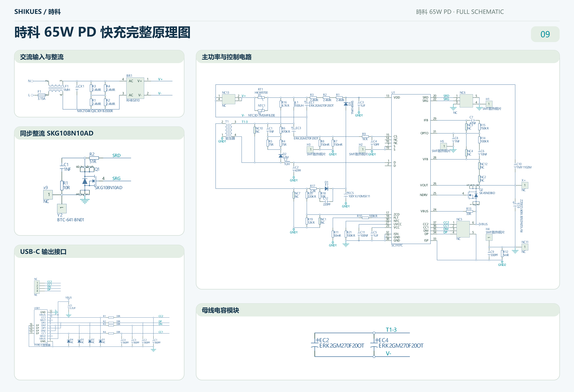The image size is (574, 392).
Task: Select the D3 1N4148WS diode
Action: pyautogui.click(x=346, y=104)
